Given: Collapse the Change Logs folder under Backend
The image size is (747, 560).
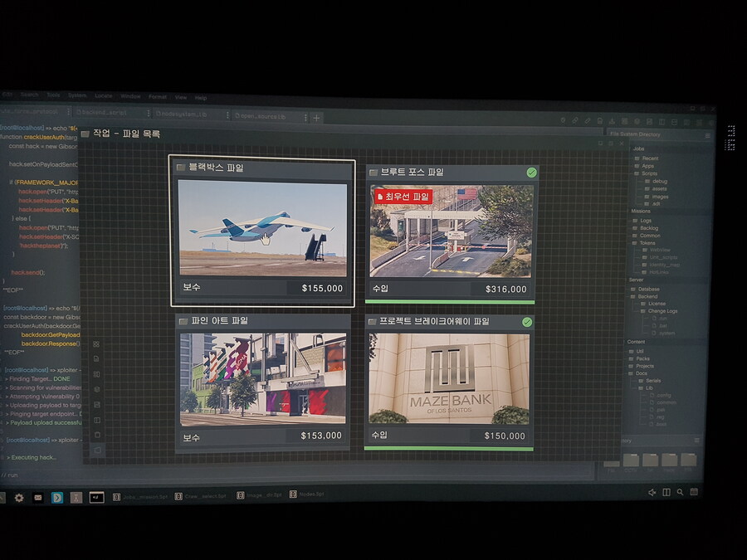Looking at the screenshot, I should [662, 311].
